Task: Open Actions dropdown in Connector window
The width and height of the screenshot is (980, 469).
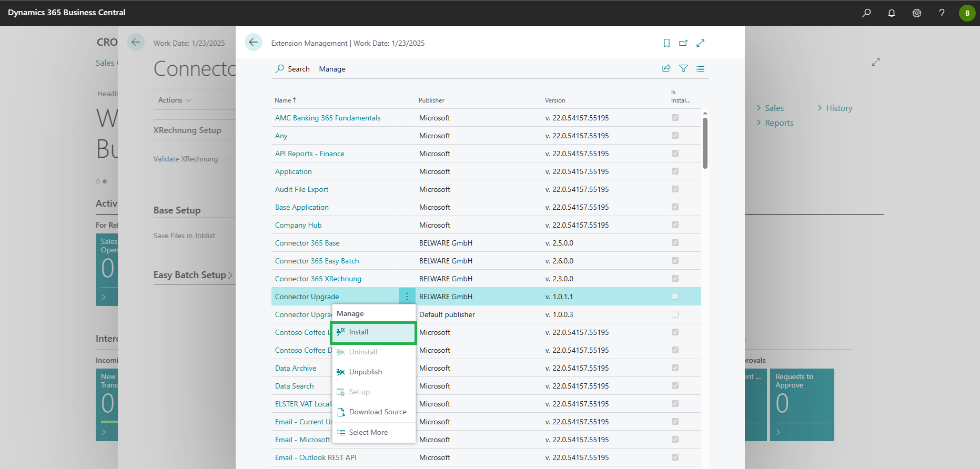Action: (175, 100)
